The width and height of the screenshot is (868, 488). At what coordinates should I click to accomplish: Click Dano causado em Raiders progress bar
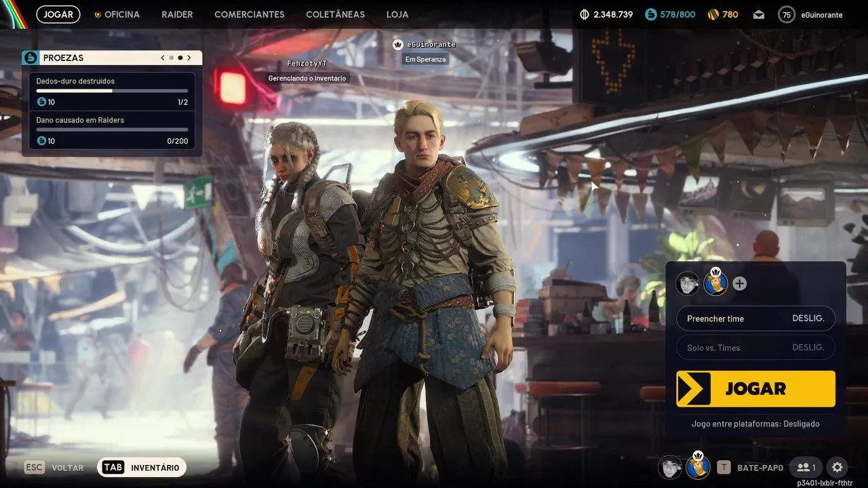click(112, 129)
